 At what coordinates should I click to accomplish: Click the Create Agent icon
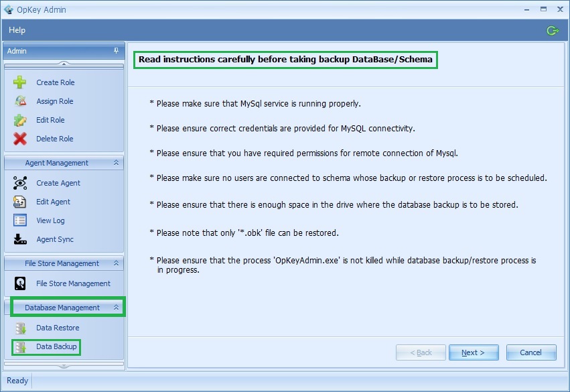[20, 183]
